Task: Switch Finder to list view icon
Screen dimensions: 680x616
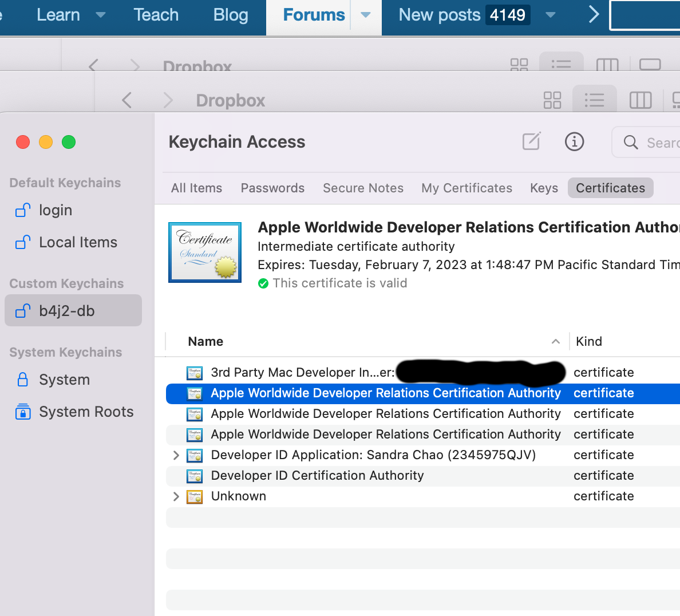Action: (x=594, y=101)
